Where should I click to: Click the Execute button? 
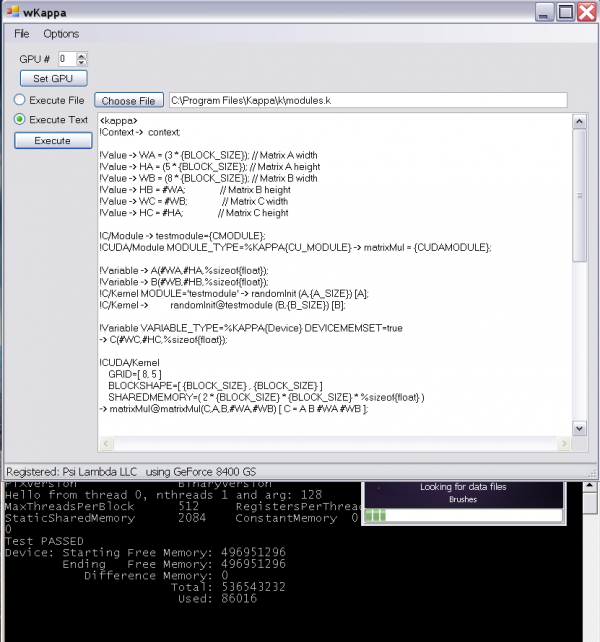[x=53, y=140]
